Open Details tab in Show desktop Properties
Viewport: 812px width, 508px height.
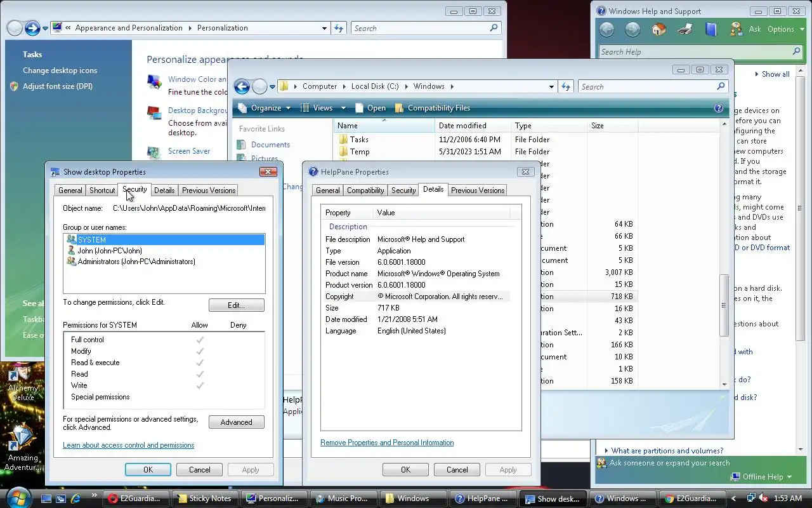[164, 190]
